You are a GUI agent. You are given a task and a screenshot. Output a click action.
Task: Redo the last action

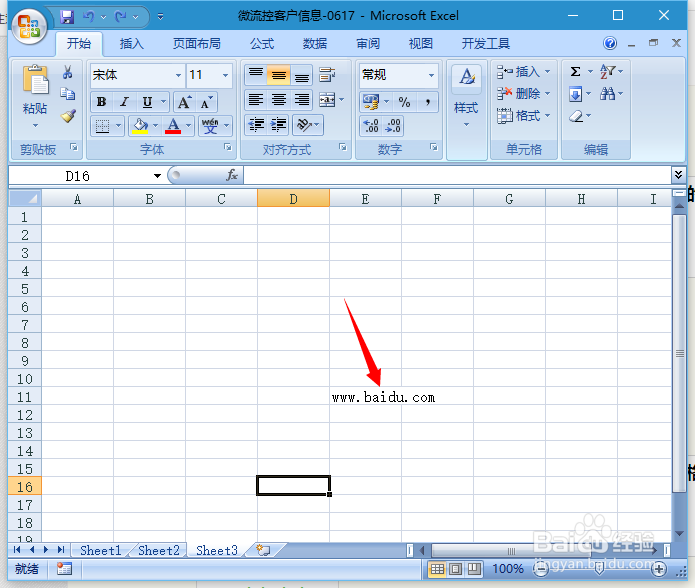click(120, 17)
